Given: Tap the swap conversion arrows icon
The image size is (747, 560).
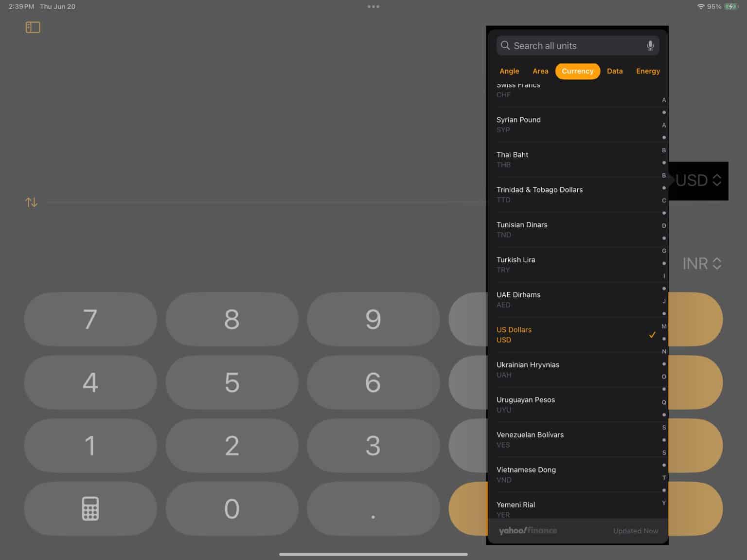Looking at the screenshot, I should click(x=31, y=202).
